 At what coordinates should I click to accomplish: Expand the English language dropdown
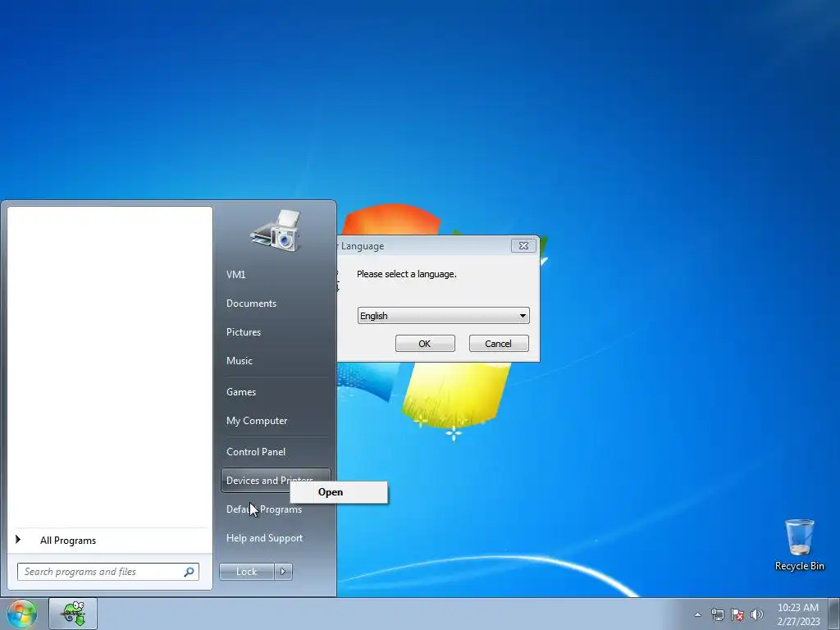coord(443,316)
